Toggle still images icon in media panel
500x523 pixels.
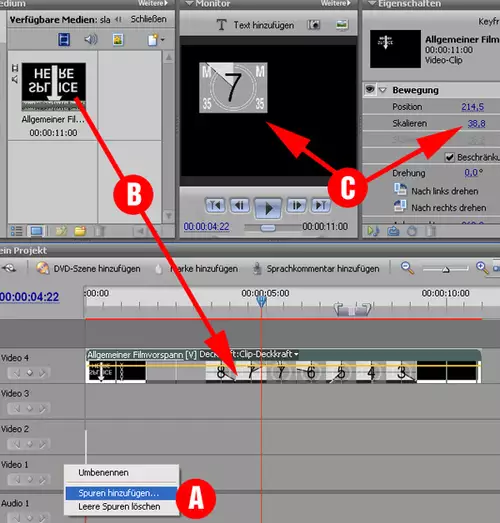(x=118, y=39)
